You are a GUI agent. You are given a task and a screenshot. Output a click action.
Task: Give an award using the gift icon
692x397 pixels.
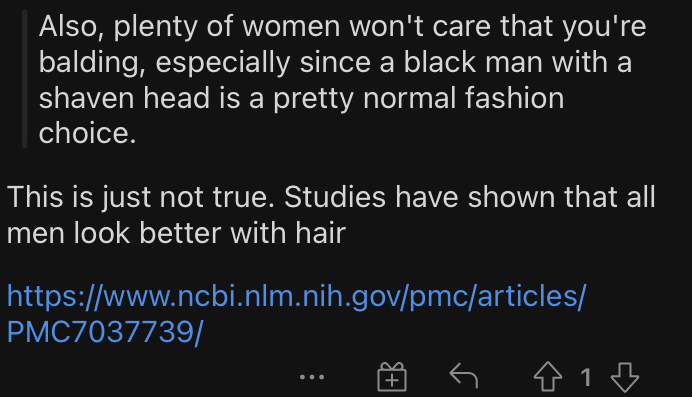(392, 377)
